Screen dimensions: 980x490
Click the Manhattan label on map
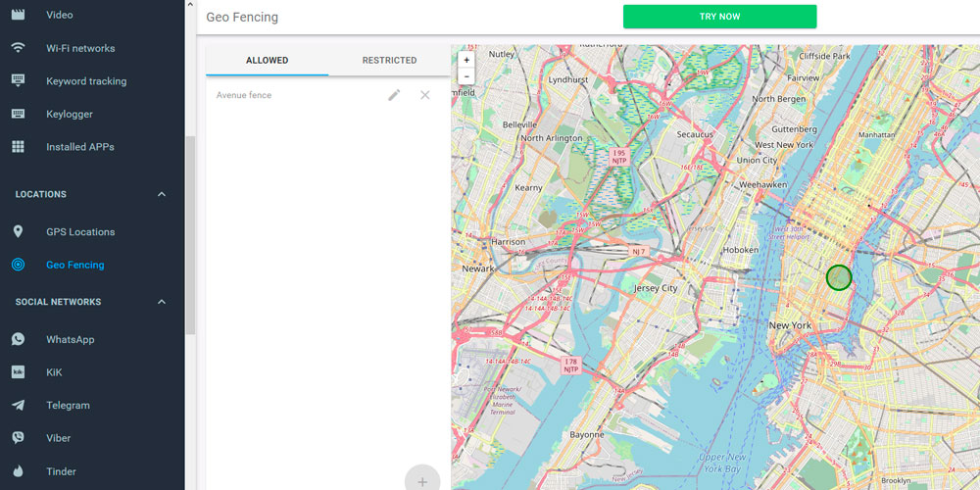tap(876, 135)
